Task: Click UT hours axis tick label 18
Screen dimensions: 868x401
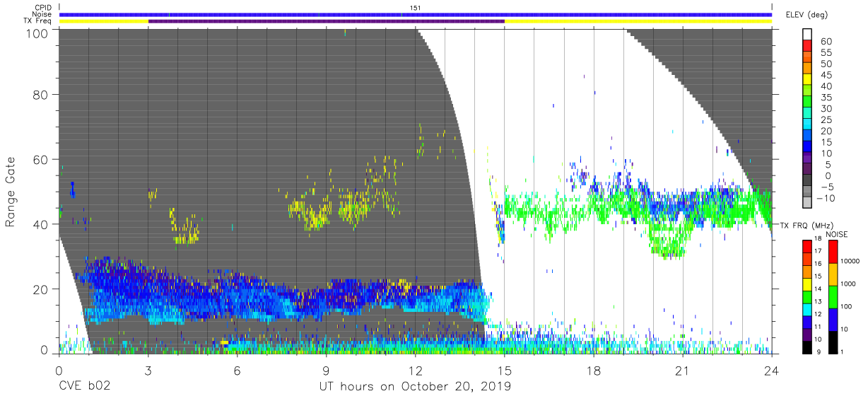Action: click(594, 371)
